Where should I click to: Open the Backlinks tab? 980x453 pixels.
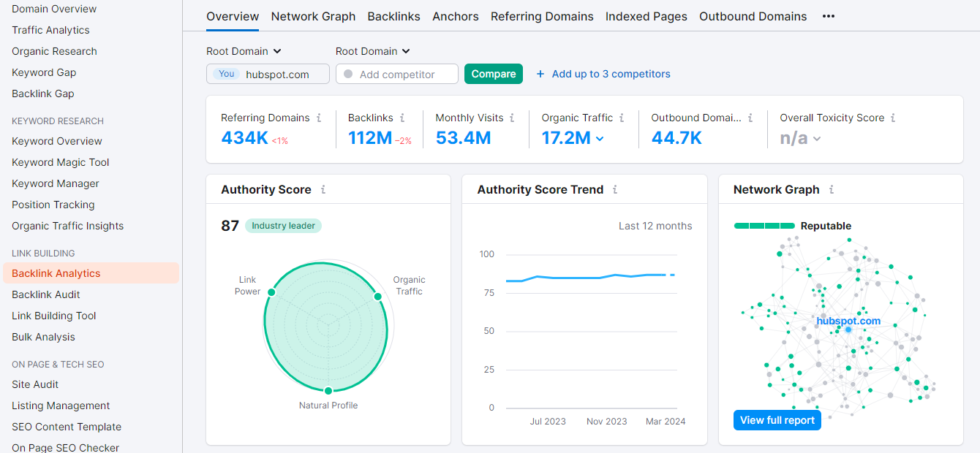point(394,16)
